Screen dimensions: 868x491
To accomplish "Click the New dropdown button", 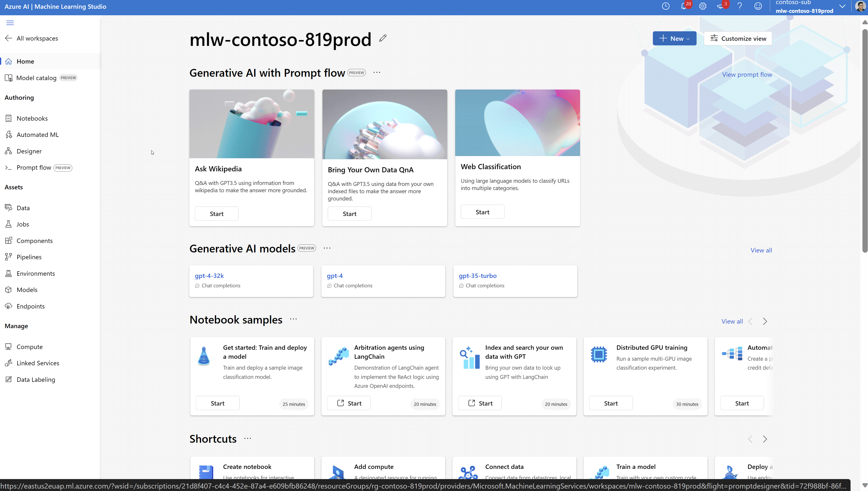I will (674, 38).
